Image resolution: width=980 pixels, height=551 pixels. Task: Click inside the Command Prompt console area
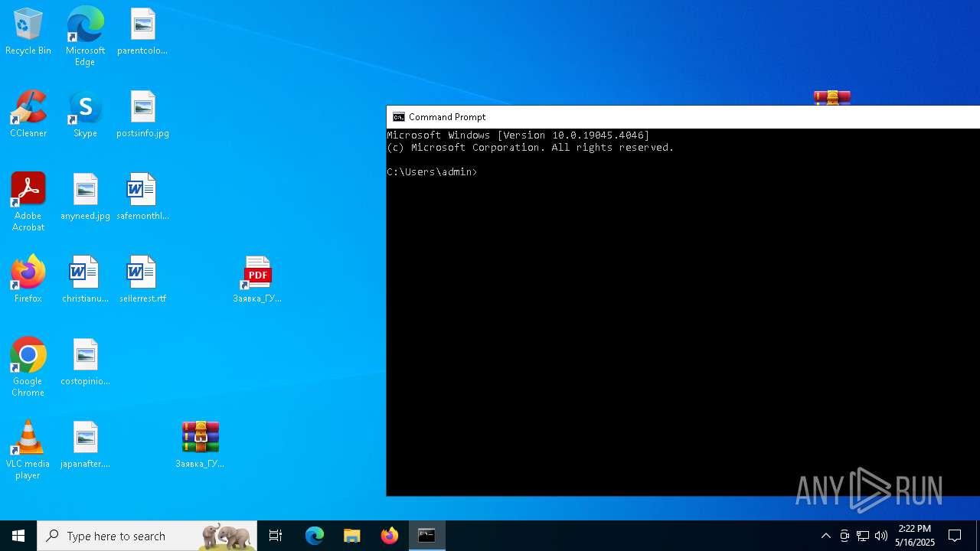tap(683, 312)
